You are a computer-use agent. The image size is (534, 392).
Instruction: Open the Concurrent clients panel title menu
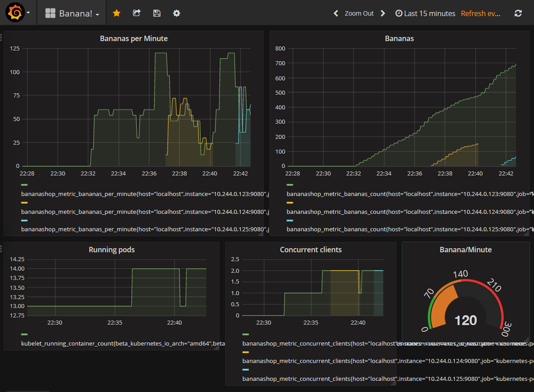(311, 250)
